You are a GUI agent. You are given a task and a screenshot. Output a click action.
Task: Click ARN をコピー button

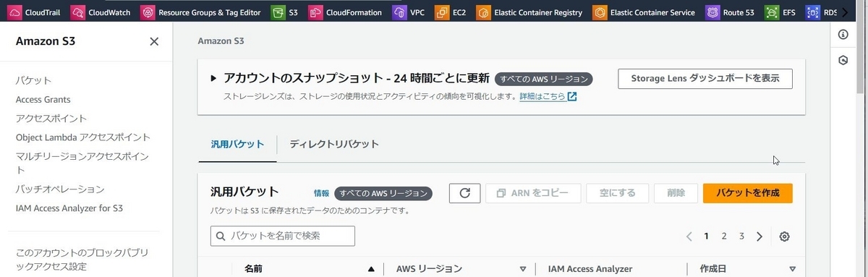point(533,193)
